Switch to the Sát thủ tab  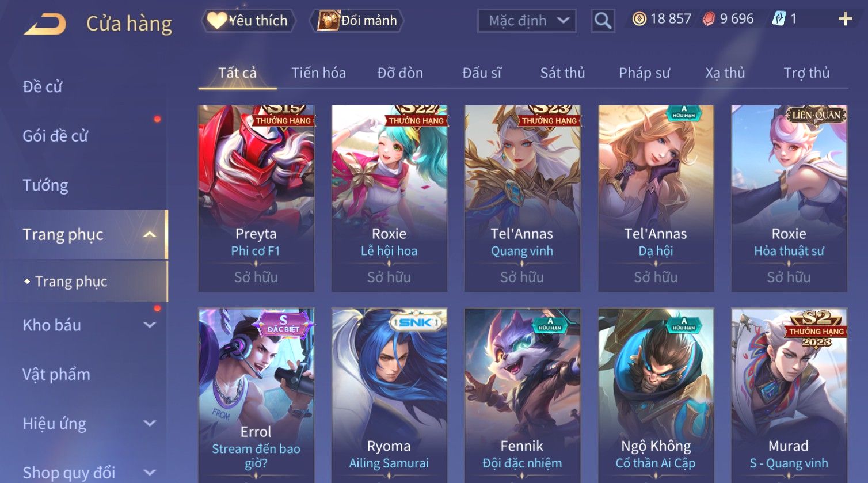562,73
